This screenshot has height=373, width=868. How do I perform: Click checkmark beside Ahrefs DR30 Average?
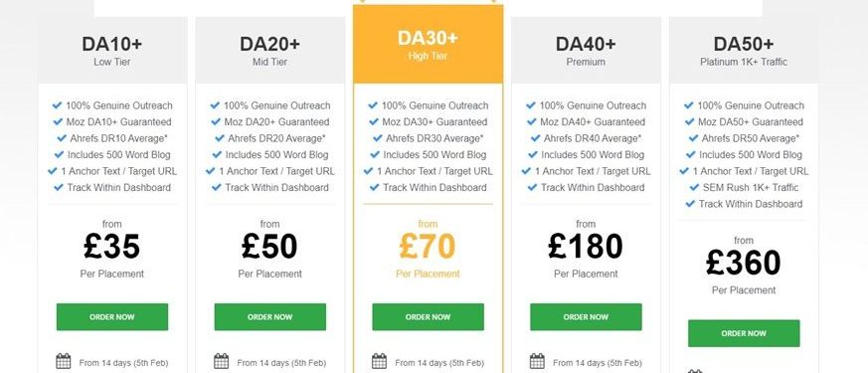tap(378, 138)
